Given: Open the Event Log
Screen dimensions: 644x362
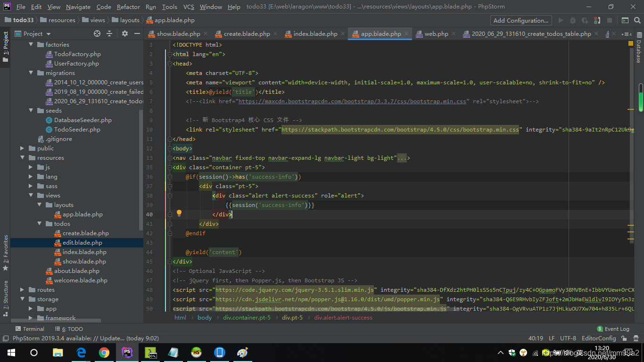Looking at the screenshot, I should point(613,329).
